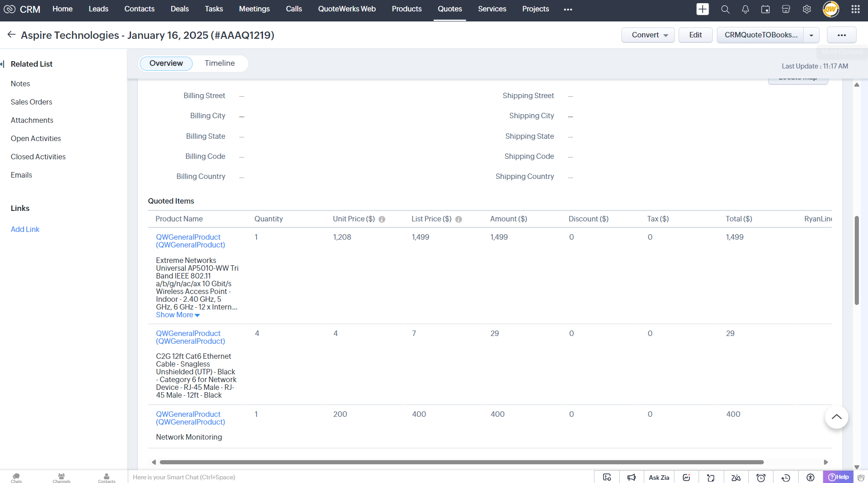
Task: Open the Chats icon in bottom bar
Action: point(16,477)
